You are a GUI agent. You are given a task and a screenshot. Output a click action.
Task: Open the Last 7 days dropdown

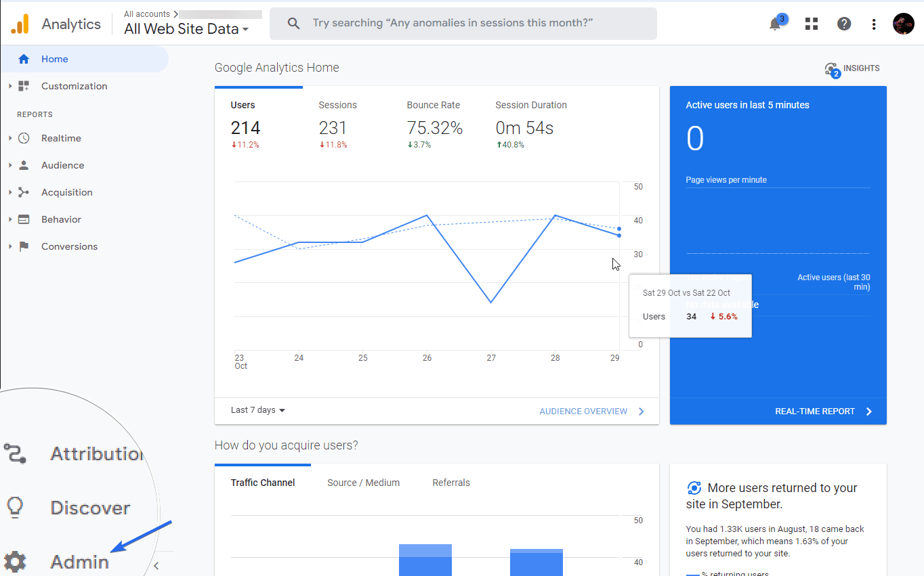click(x=258, y=410)
